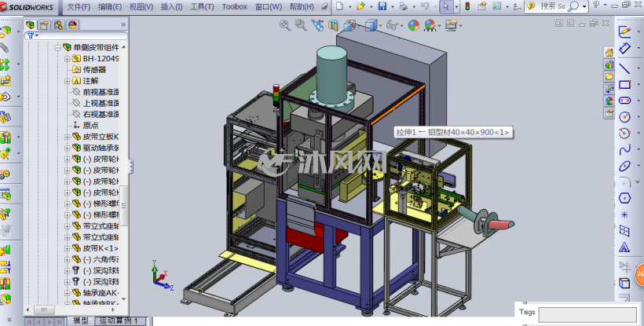Click the Save floppy disk icon
Viewport: 644px width, 326px height.
pos(382,6)
